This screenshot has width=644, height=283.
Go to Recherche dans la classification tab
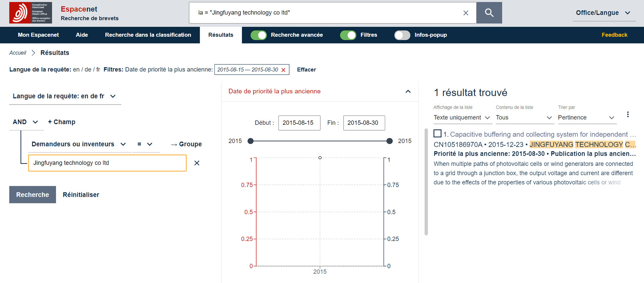click(x=148, y=35)
